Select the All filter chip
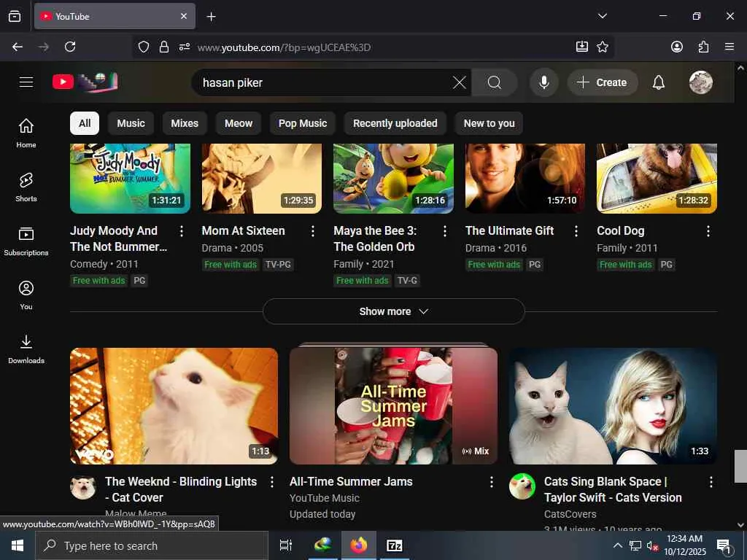The image size is (747, 560). pos(85,123)
